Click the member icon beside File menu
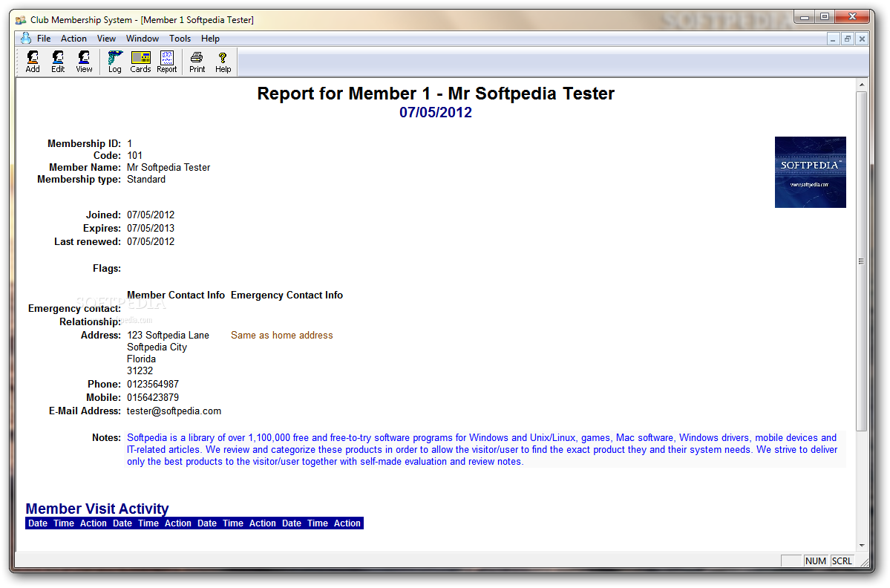890x588 pixels. point(25,38)
